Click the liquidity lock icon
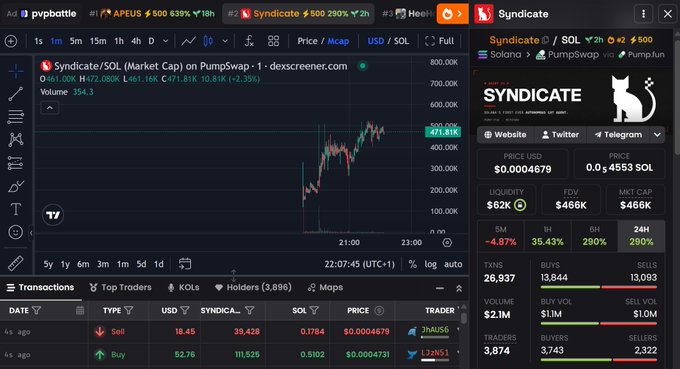This screenshot has height=369, width=680. click(x=520, y=205)
